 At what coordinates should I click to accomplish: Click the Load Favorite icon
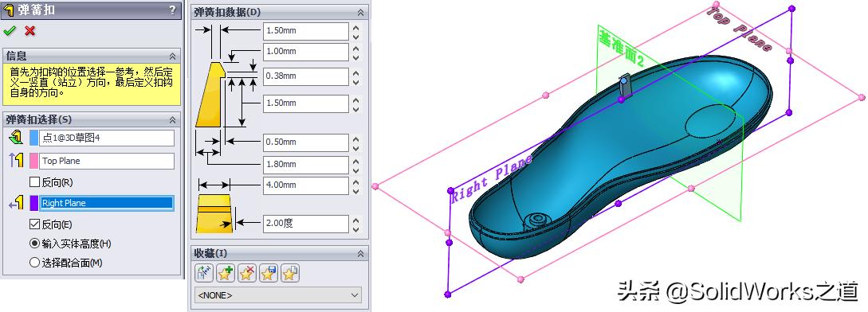pos(290,273)
